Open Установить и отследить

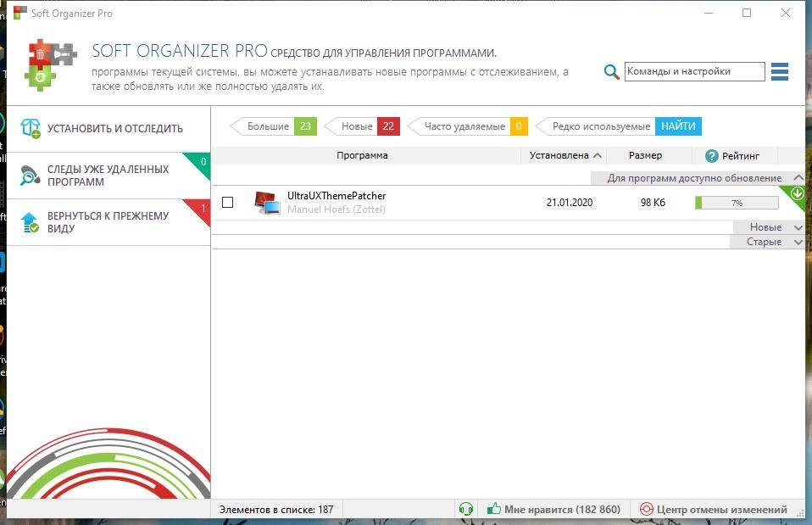click(108, 129)
